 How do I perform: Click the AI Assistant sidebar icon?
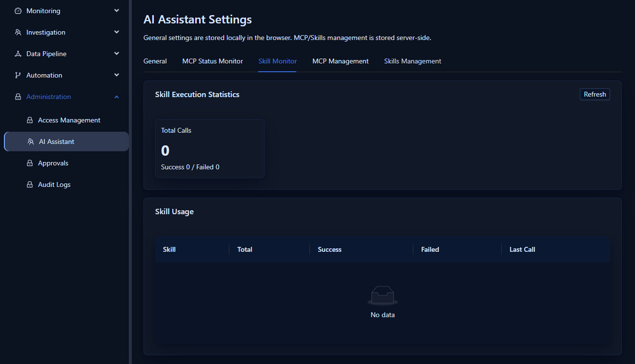(x=31, y=142)
